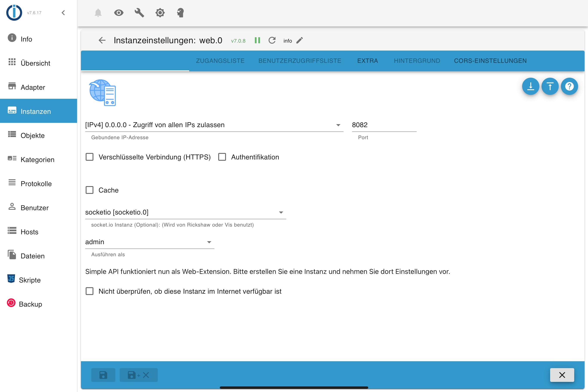
Task: Check the Authentifikation box
Action: [x=222, y=157]
